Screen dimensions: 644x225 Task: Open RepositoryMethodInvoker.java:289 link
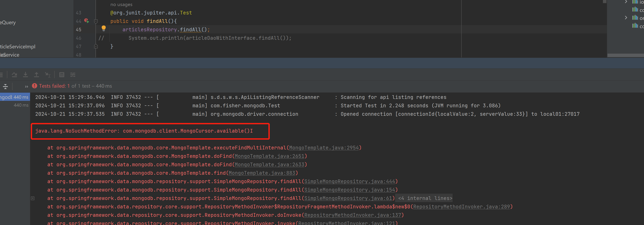[x=461, y=207]
